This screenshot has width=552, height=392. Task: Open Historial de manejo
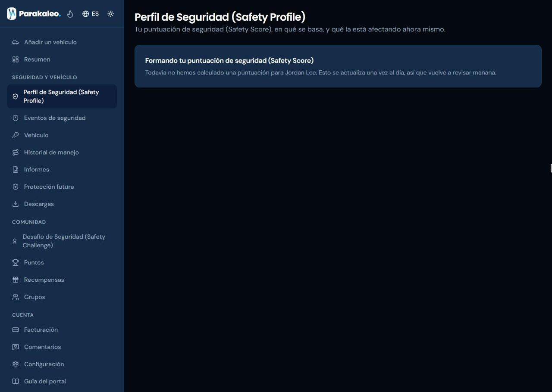(62, 152)
